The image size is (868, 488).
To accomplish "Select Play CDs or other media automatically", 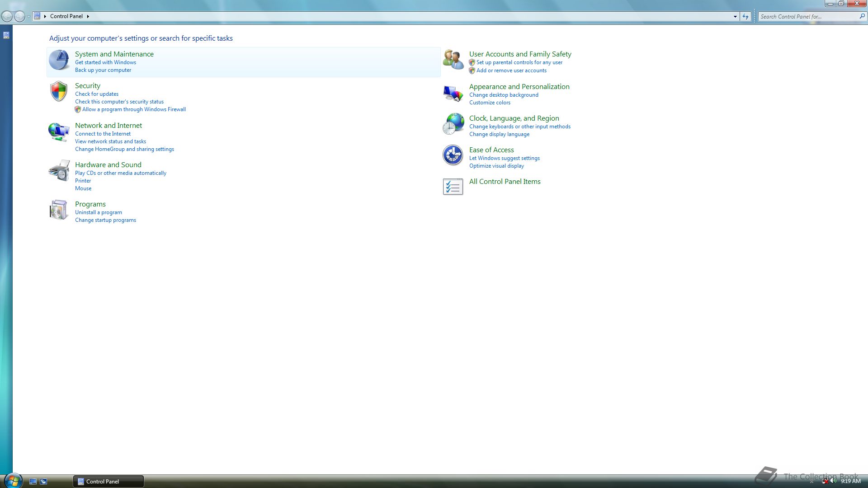I will click(121, 173).
